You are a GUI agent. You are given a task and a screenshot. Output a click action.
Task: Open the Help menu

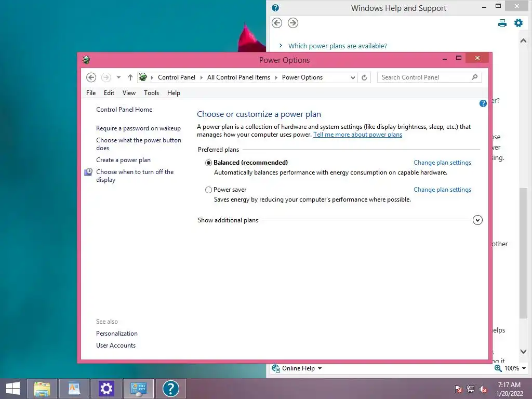click(174, 93)
